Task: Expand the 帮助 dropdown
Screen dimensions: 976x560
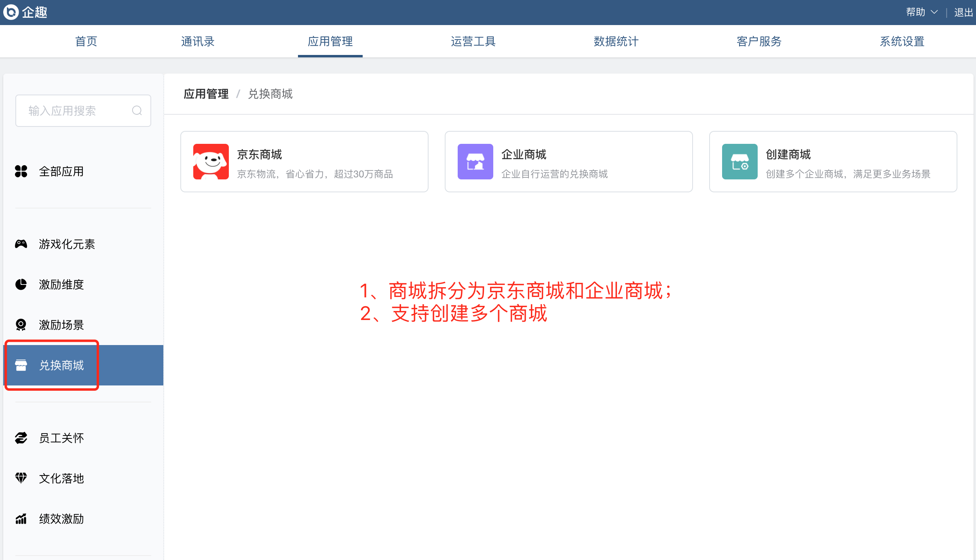Action: (921, 12)
